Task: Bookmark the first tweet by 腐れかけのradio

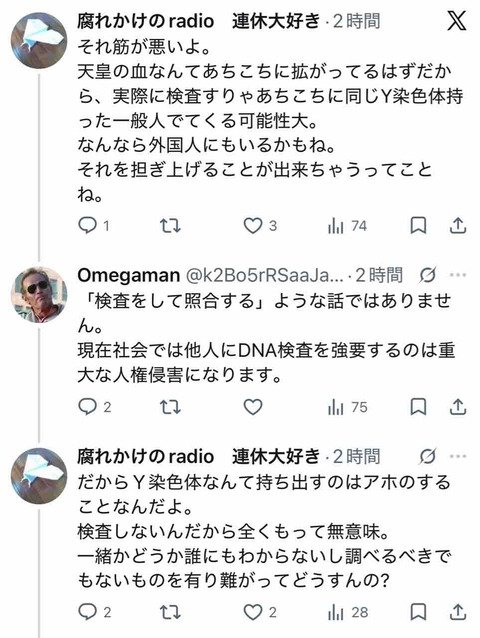Action: (418, 225)
